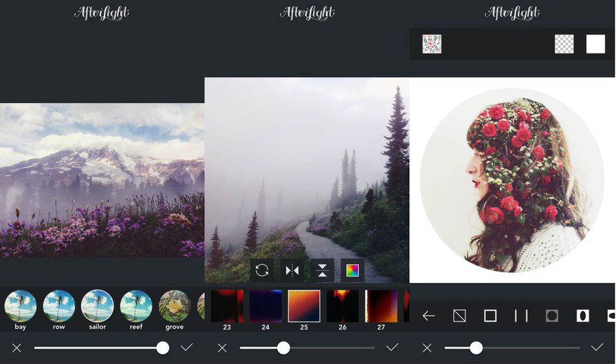616x364 pixels.
Task: Select the bay filter thumbnail
Action: 21,306
